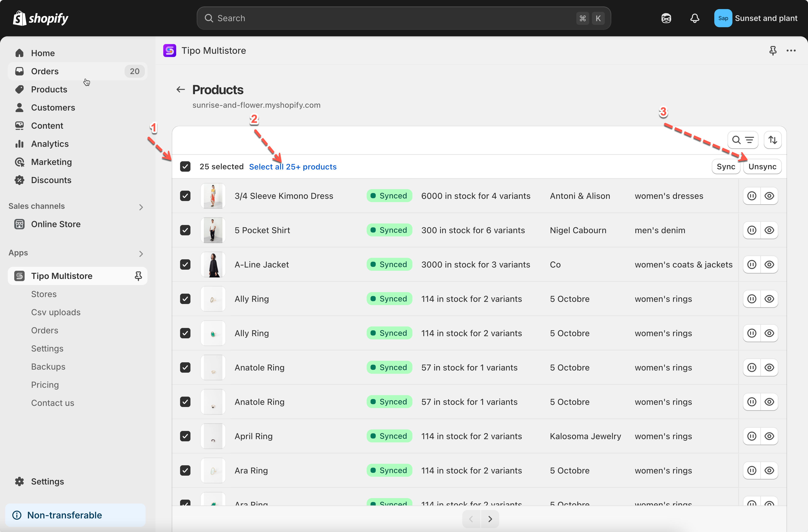Expand the Sales channels section
This screenshot has width=808, height=532.
click(141, 207)
